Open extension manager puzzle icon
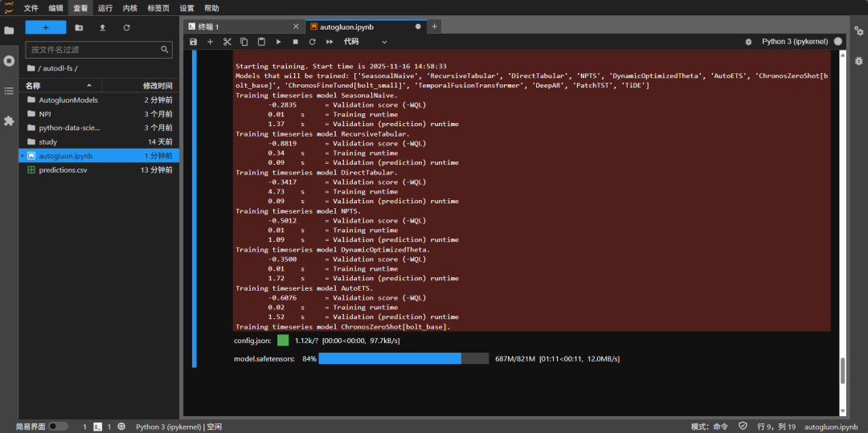Viewport: 868px width, 433px height. click(x=9, y=121)
